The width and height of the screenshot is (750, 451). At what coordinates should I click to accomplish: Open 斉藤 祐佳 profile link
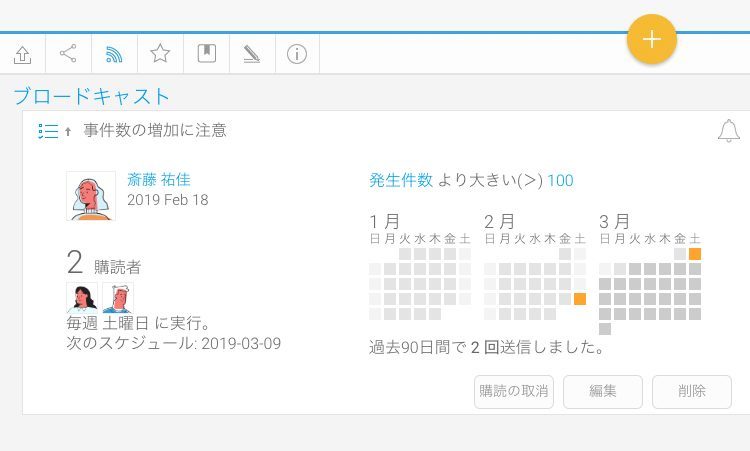(x=158, y=180)
